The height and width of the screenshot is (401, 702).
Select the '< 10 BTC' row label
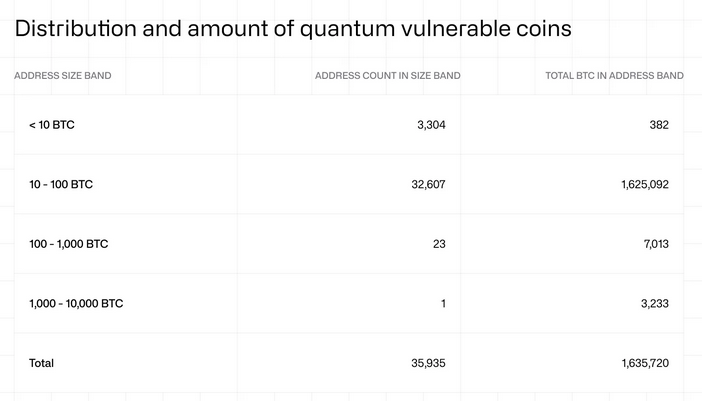pos(52,125)
